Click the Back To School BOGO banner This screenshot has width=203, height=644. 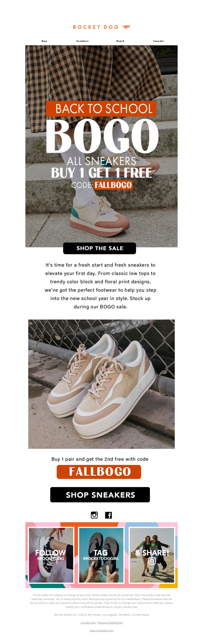point(101,146)
